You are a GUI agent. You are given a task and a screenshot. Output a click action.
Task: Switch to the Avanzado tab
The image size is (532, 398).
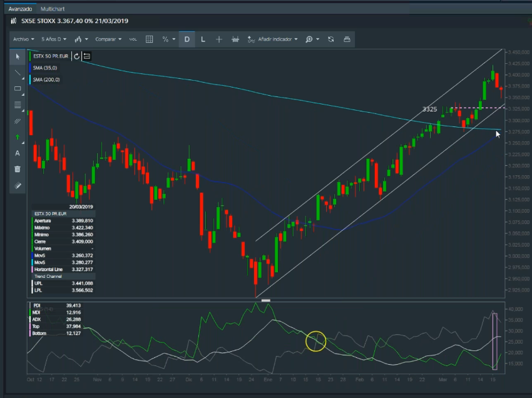tap(19, 9)
